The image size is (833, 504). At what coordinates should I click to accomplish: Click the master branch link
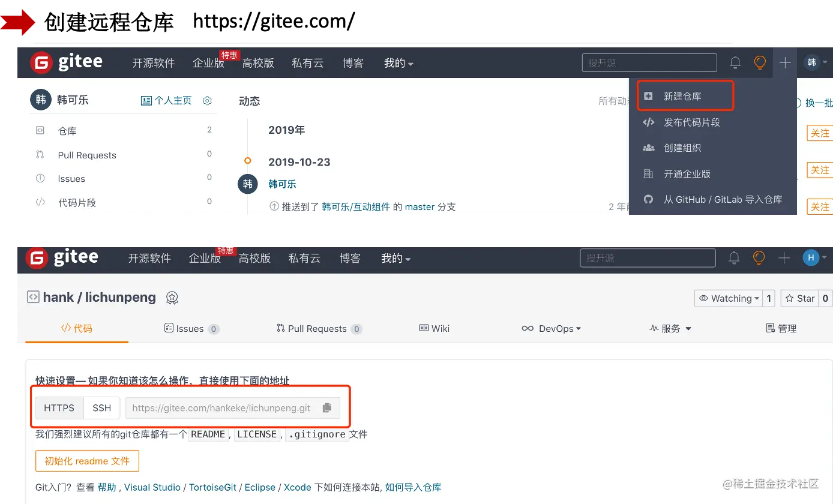point(420,206)
